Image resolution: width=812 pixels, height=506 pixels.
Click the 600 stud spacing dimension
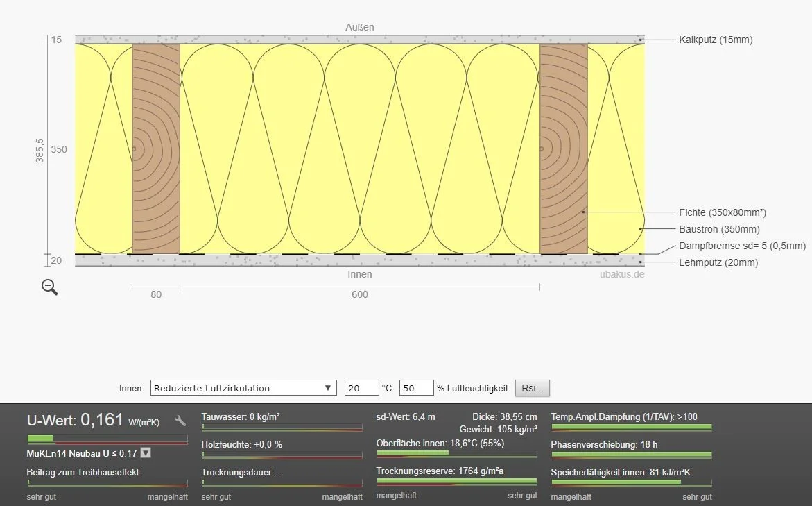click(x=359, y=294)
